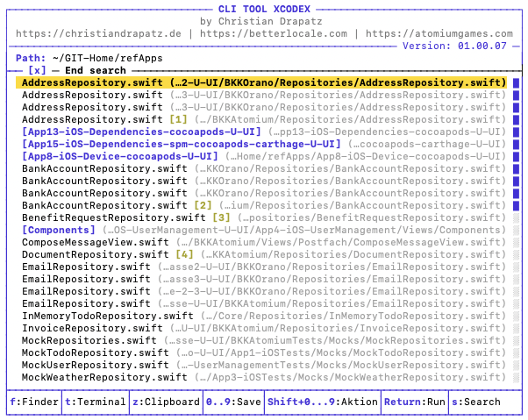
Task: Click the Version: 01.00.07 label
Action: click(x=454, y=46)
